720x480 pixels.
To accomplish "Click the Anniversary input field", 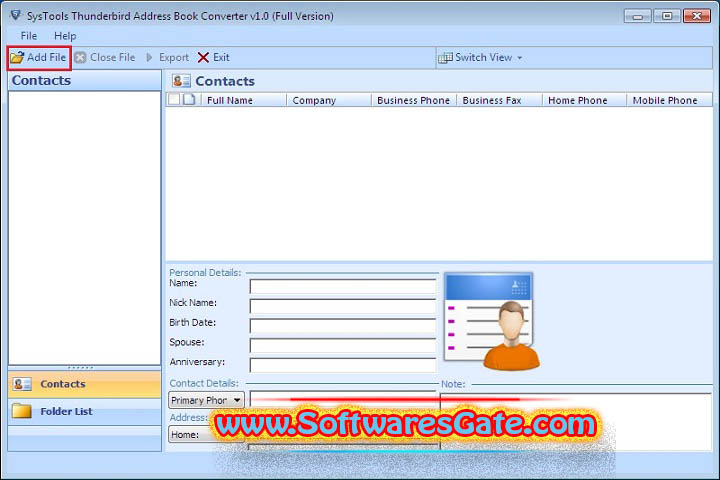I will click(343, 366).
